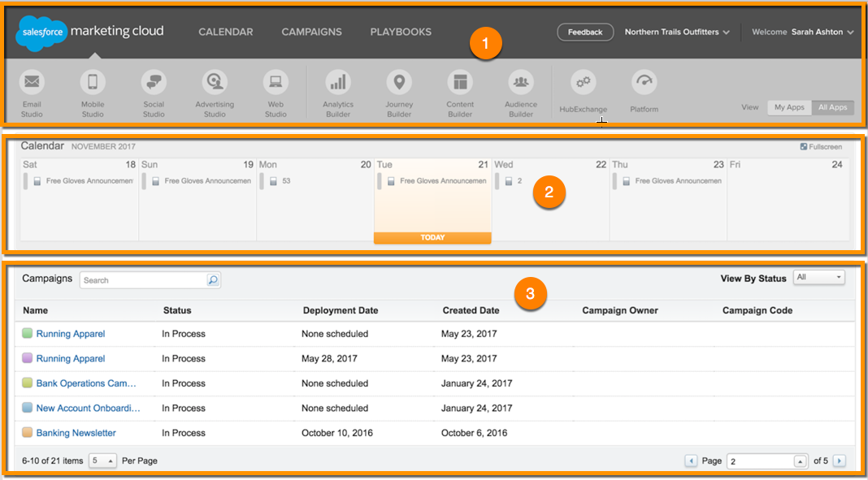The width and height of the screenshot is (868, 480).
Task: Sort by Deployment Date header
Action: [x=341, y=311]
